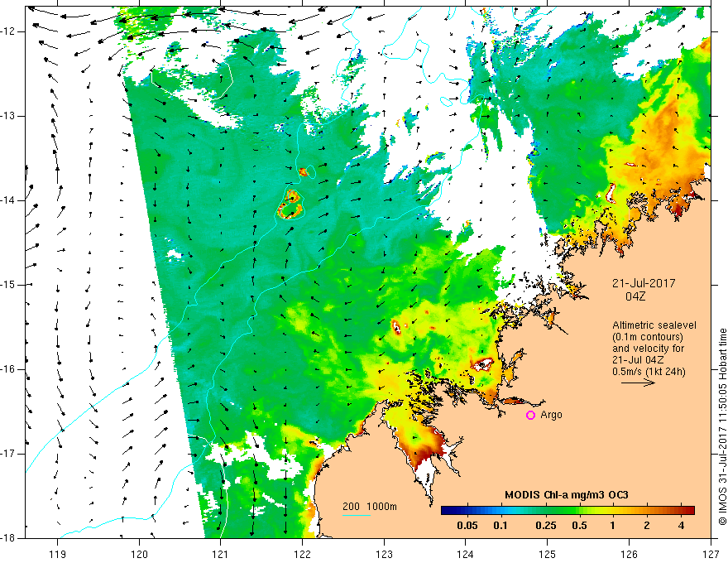Viewport: 728px width, 563px height.
Task: Click the magenta Argo float circle marker
Action: point(530,415)
